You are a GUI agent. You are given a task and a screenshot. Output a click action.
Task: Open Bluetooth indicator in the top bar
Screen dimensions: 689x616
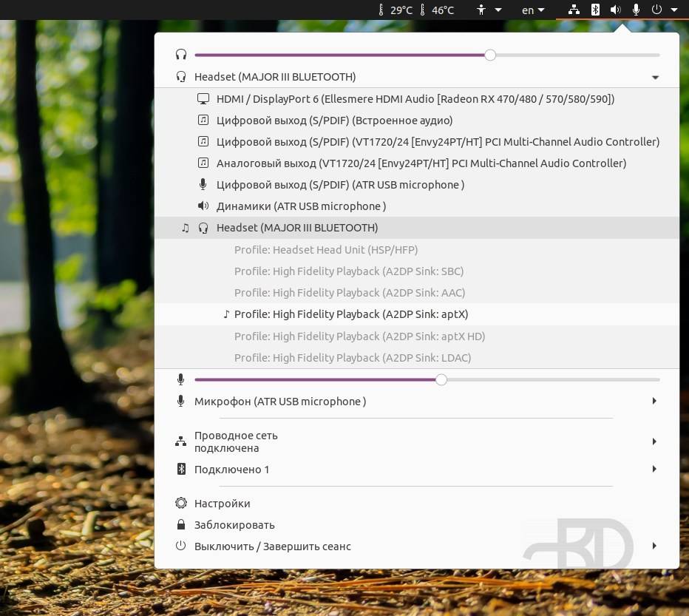[595, 10]
